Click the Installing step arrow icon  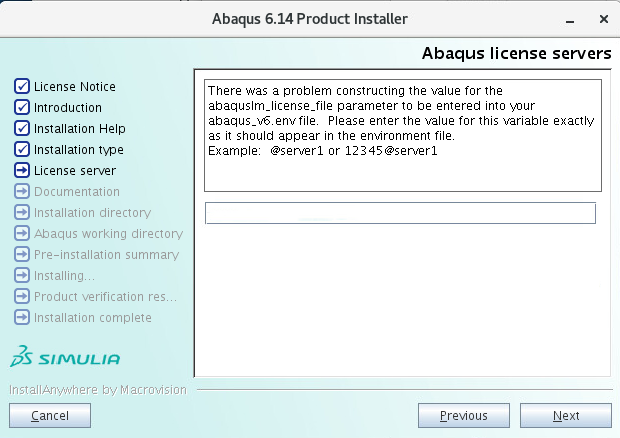click(22, 275)
